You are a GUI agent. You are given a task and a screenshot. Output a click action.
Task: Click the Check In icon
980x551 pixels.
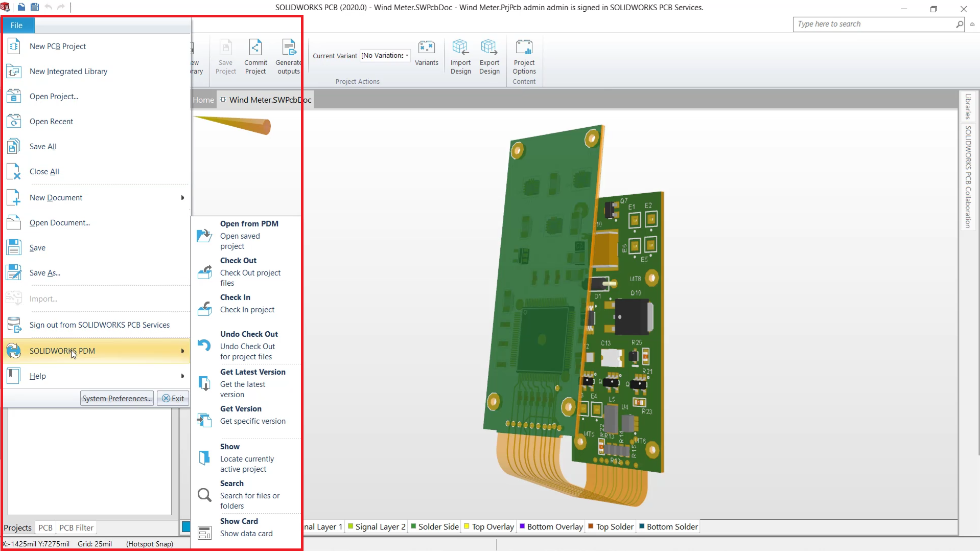(x=204, y=309)
